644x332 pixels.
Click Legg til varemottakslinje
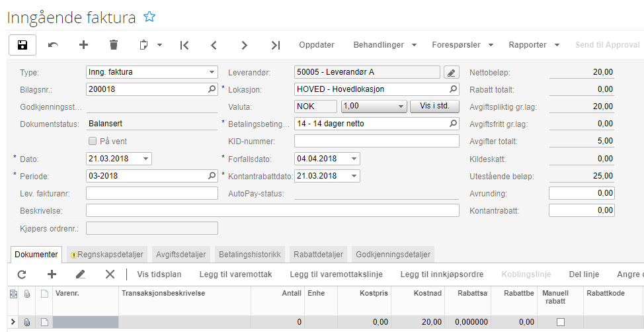click(x=337, y=274)
